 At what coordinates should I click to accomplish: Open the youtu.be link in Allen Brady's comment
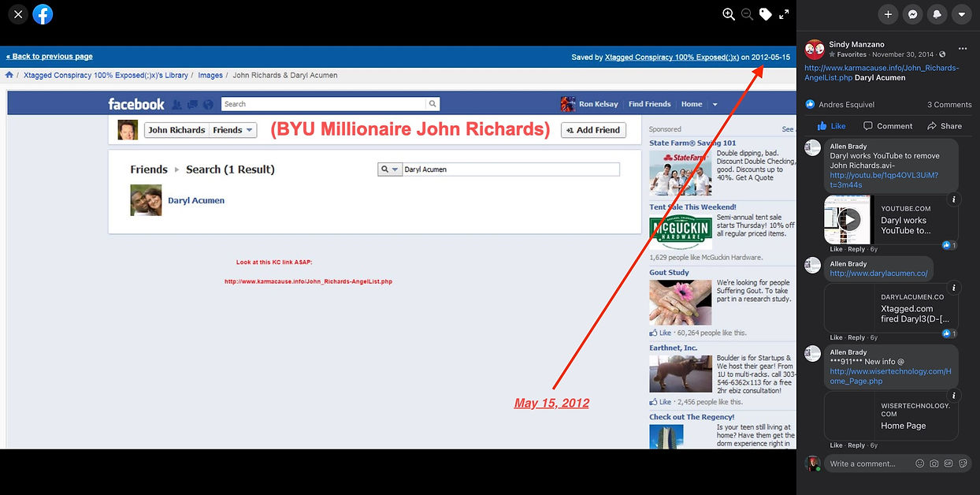[884, 180]
